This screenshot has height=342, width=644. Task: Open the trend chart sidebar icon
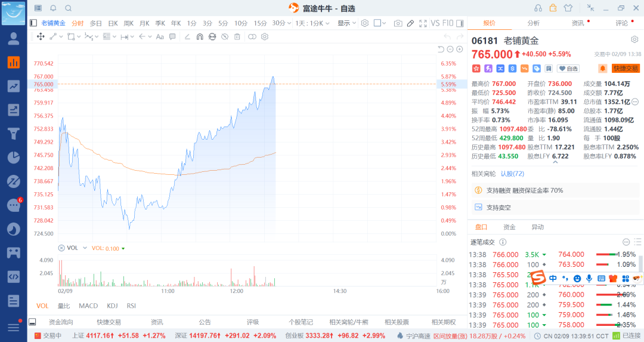pyautogui.click(x=14, y=86)
